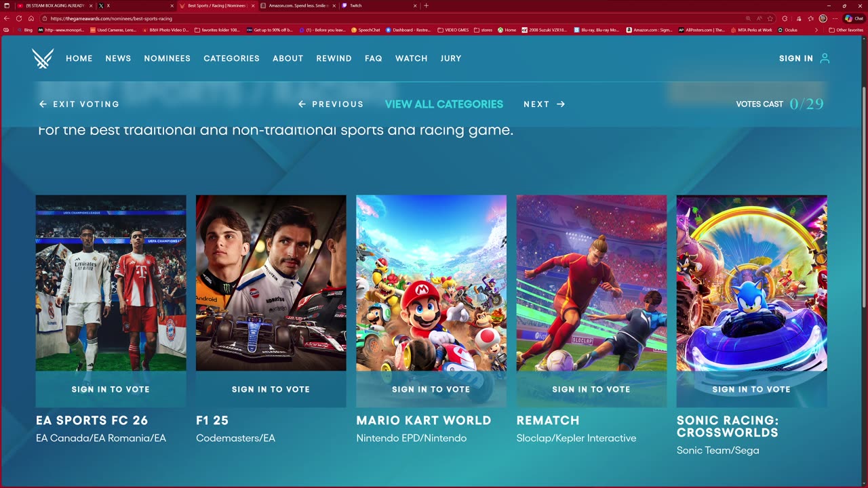868x488 pixels.
Task: Click the favorite star icon in address bar
Action: coord(770,18)
